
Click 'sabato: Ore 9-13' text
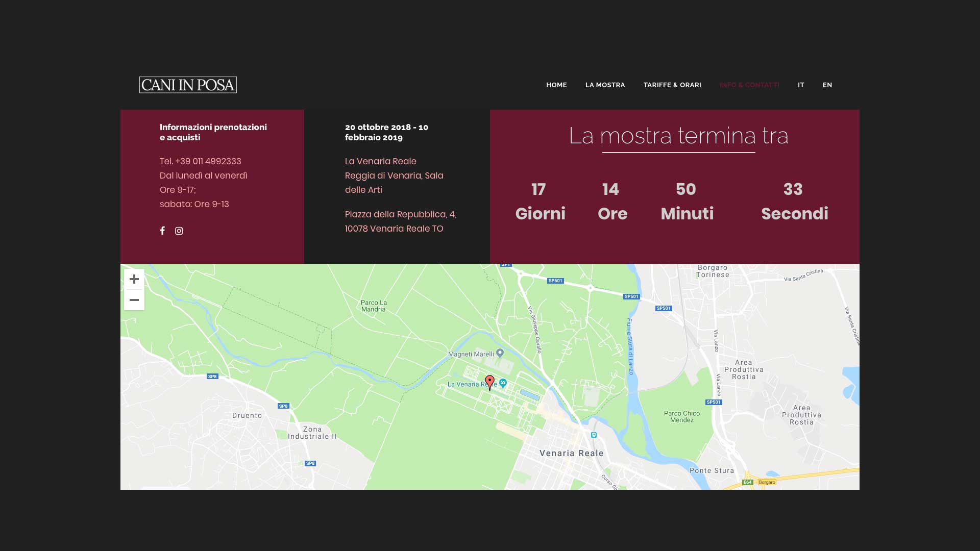tap(194, 204)
